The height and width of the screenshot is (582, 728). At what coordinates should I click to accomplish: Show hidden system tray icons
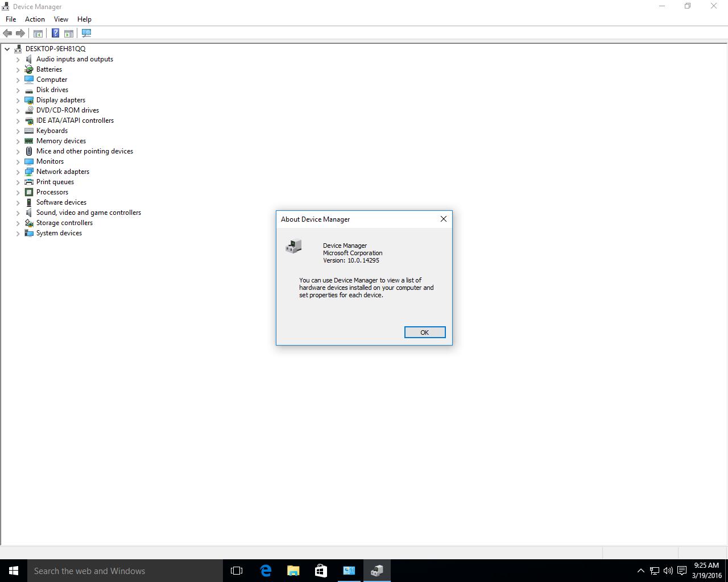coord(640,571)
